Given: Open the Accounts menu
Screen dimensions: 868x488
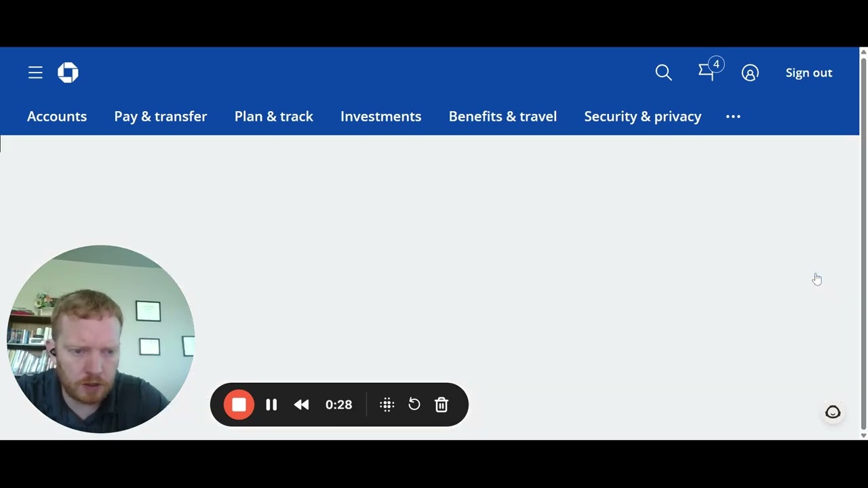Looking at the screenshot, I should (x=57, y=117).
